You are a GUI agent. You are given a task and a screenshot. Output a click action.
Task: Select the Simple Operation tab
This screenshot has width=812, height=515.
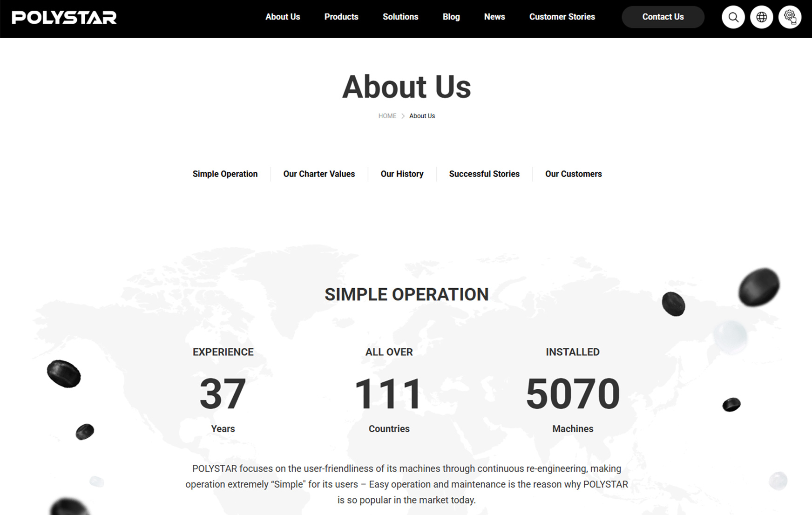tap(225, 174)
